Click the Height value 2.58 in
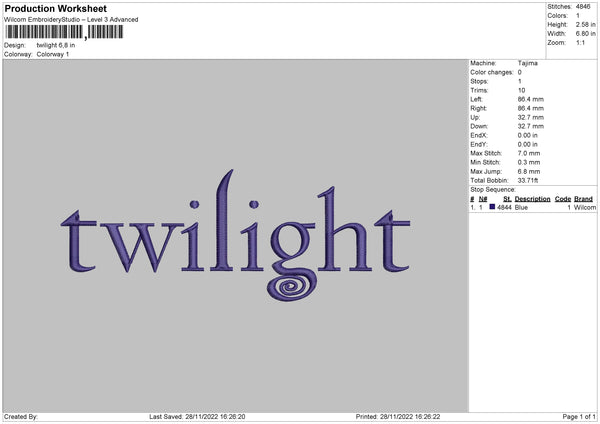This screenshot has width=600, height=424. (586, 24)
